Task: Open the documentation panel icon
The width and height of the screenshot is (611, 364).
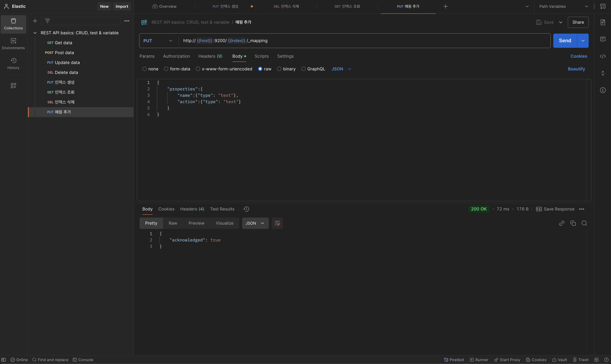Action: pos(603,22)
